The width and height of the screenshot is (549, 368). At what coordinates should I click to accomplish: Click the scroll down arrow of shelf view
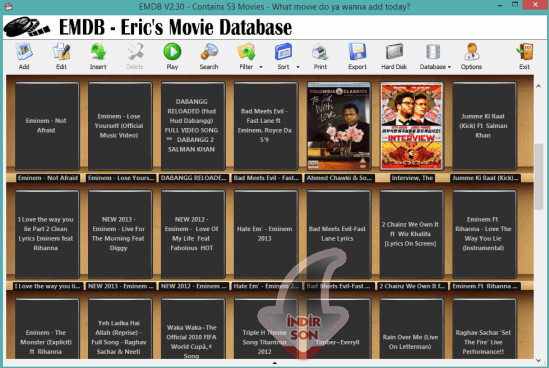point(539,360)
